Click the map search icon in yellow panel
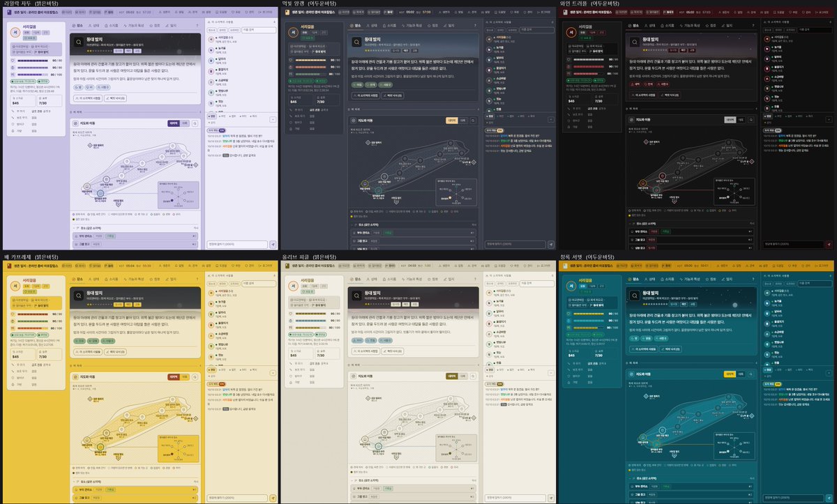Image resolution: width=837 pixels, height=504 pixels. point(196,376)
